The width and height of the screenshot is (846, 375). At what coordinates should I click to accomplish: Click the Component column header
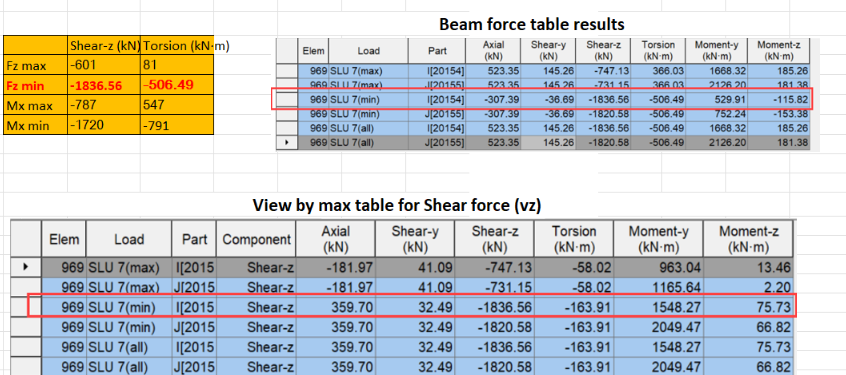(x=256, y=239)
